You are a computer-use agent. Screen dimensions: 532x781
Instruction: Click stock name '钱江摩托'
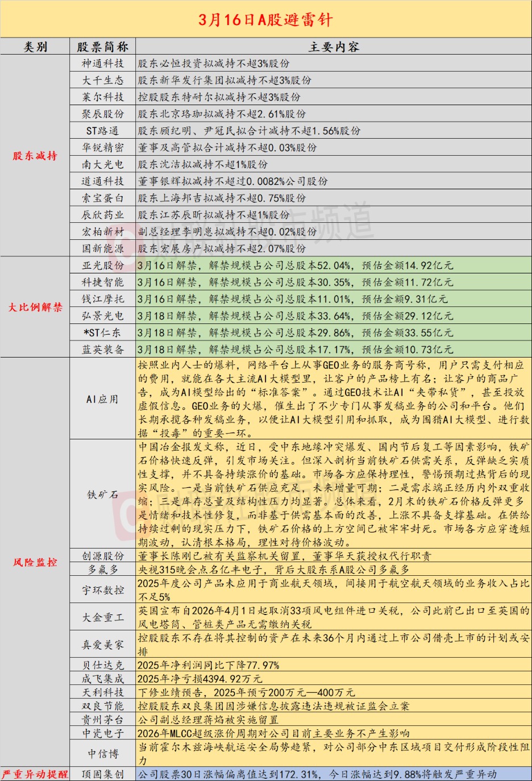102,298
